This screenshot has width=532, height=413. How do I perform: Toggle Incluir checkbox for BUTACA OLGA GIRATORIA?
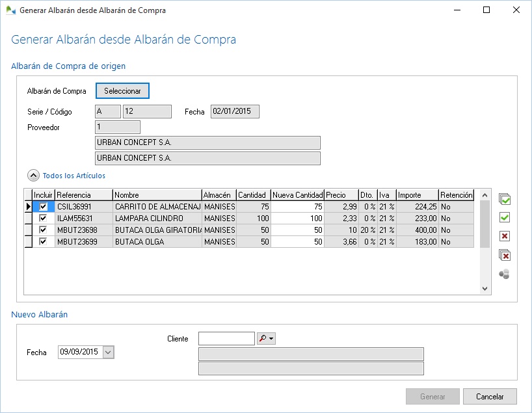44,230
